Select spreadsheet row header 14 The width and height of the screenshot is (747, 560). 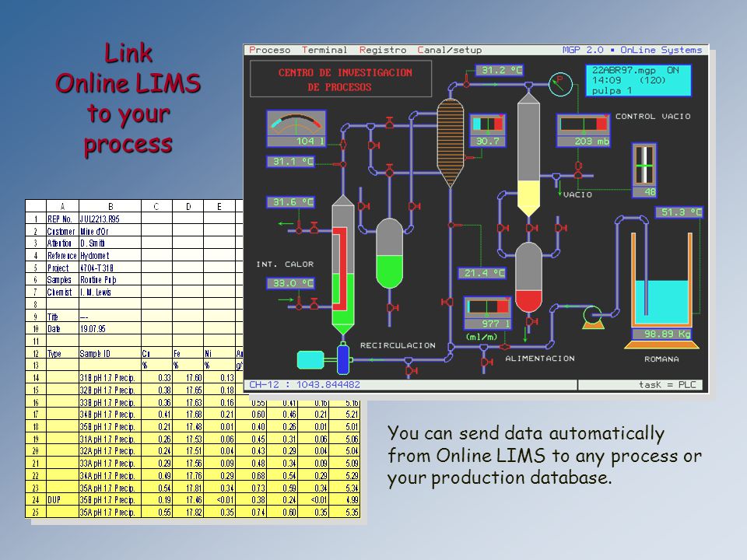point(36,378)
